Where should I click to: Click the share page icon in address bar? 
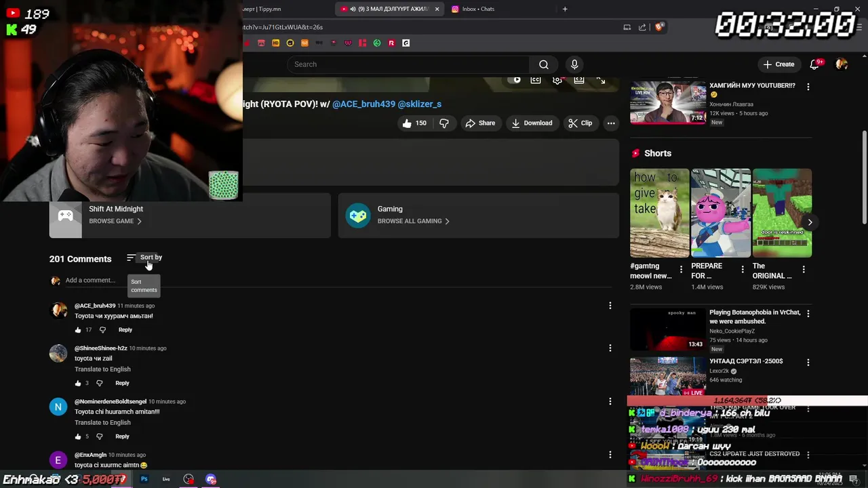pos(642,27)
